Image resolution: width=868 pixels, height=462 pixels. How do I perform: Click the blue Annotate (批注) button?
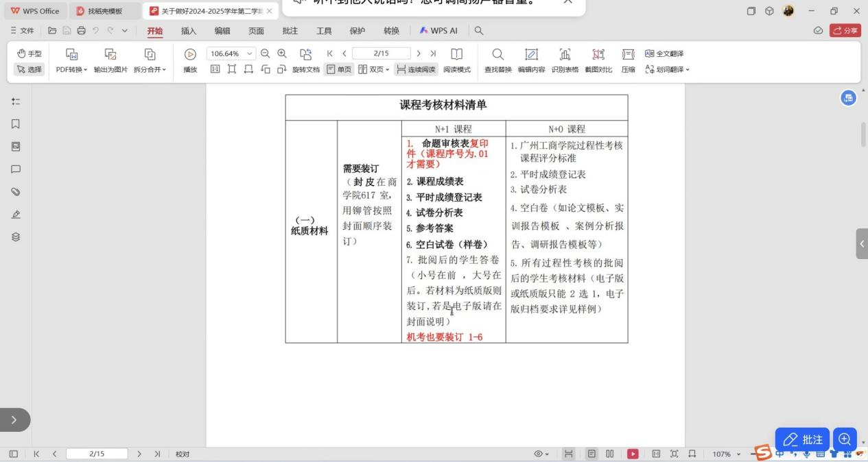(x=802, y=439)
